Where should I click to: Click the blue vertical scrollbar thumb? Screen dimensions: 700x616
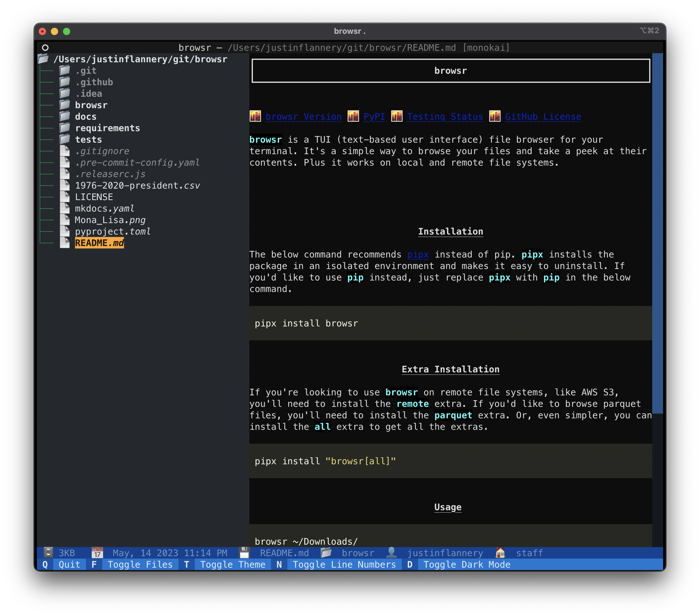click(x=657, y=233)
